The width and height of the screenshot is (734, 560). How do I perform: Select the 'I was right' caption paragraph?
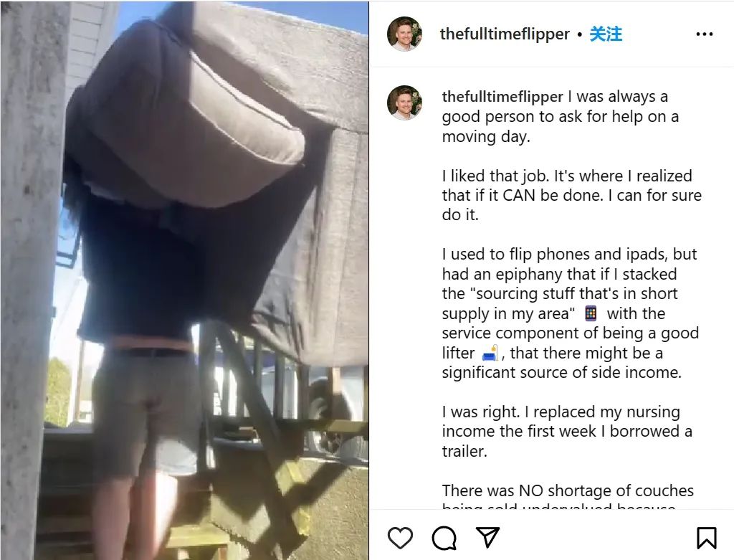click(568, 431)
